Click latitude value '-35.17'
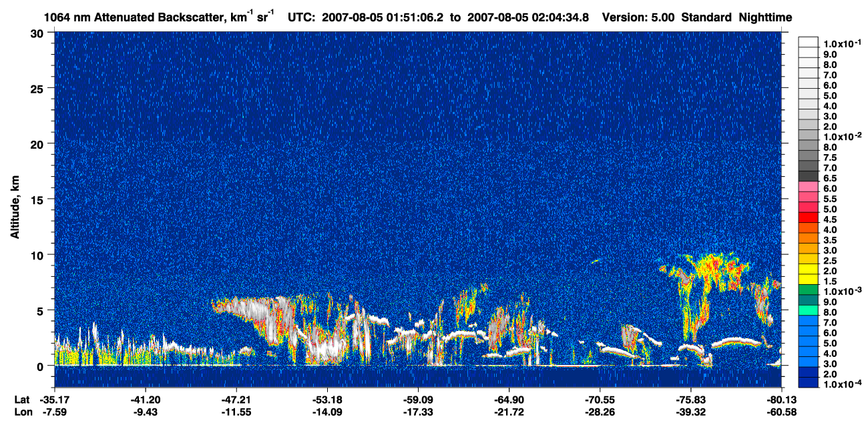Image resolution: width=868 pixels, height=445 pixels. (x=54, y=399)
